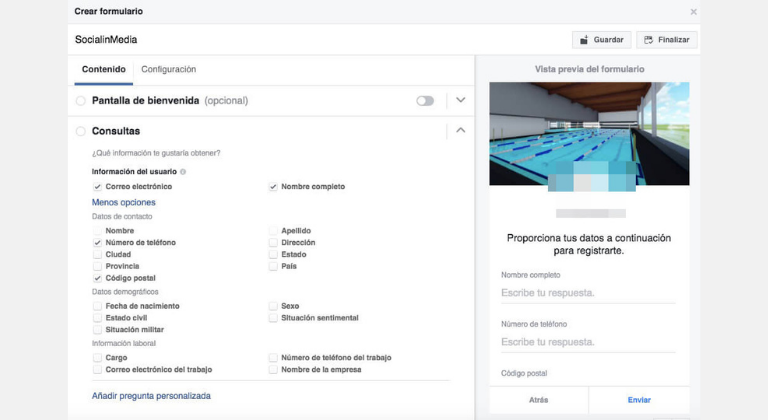Check the Nombre checkbox

point(97,231)
